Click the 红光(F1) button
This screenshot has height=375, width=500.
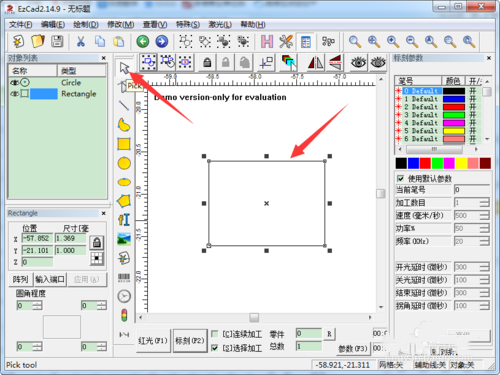(x=153, y=341)
